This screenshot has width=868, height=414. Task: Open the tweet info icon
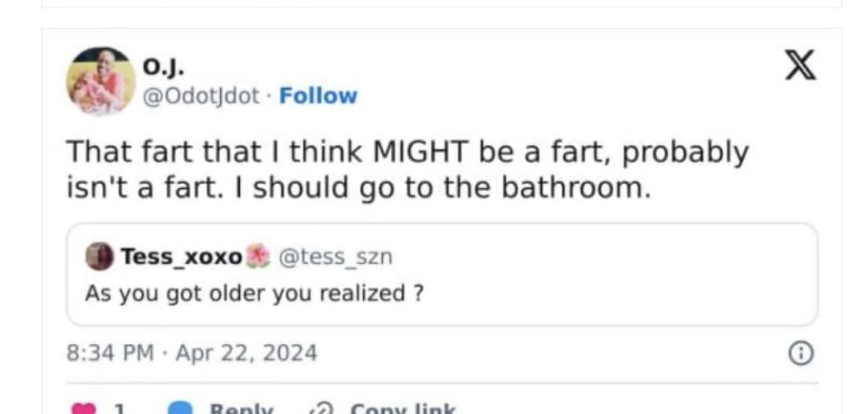pyautogui.click(x=800, y=354)
